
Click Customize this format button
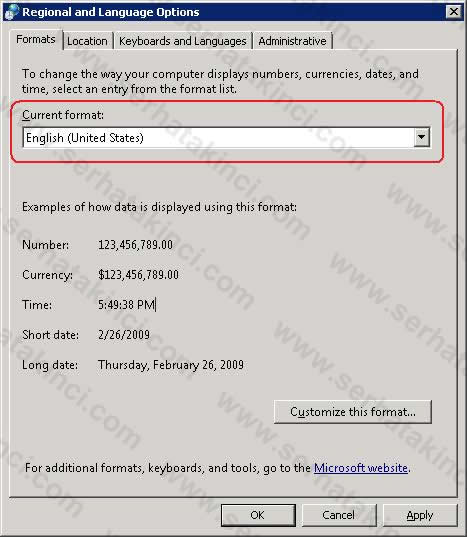[x=353, y=412]
